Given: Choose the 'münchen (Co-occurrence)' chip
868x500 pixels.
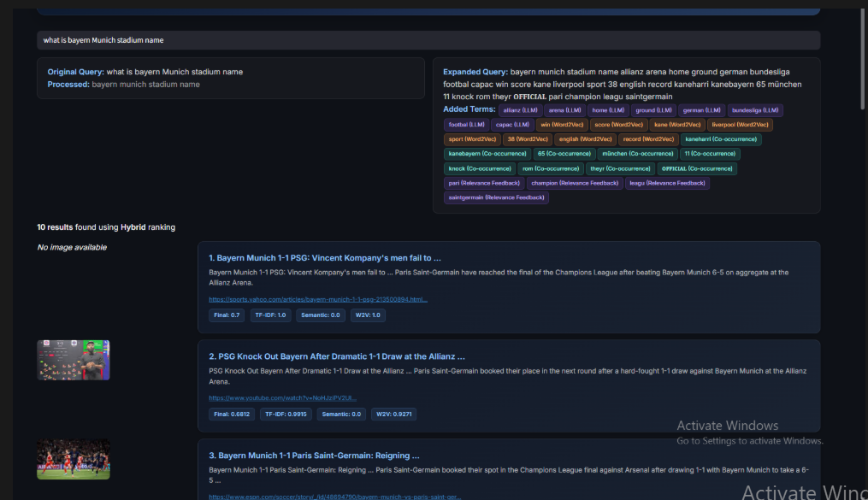Looking at the screenshot, I should [637, 153].
